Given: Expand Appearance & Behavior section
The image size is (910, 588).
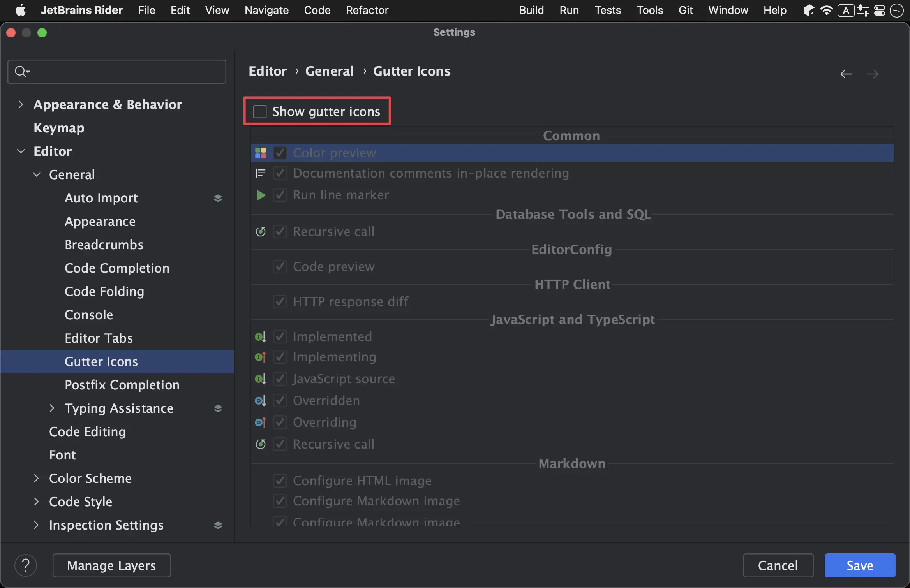Looking at the screenshot, I should (x=21, y=104).
